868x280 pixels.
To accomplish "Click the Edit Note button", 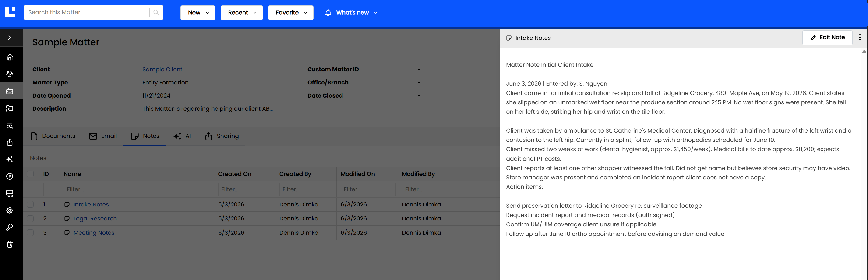I will point(827,37).
